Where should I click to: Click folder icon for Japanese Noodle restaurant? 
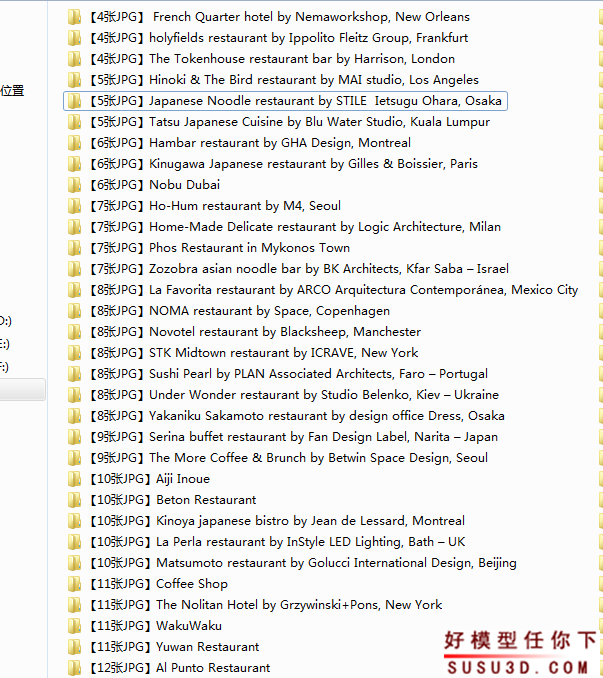point(74,101)
